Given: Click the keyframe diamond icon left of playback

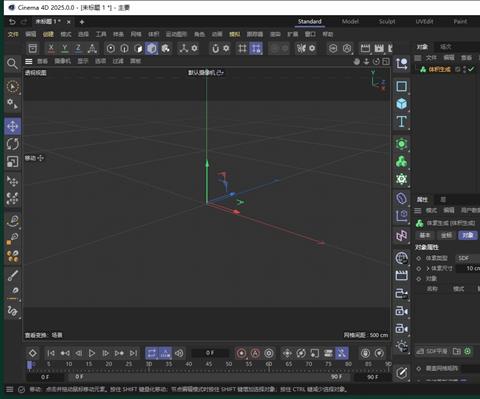Looking at the screenshot, I should 33,353.
